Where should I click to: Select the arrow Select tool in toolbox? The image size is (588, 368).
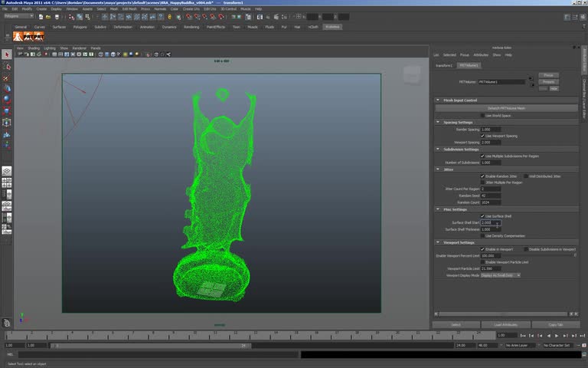coord(7,55)
